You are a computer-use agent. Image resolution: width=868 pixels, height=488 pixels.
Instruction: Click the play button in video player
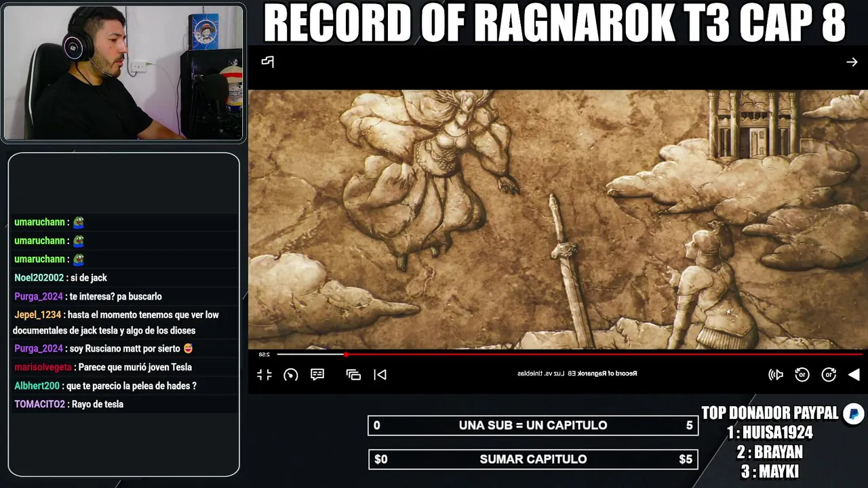coord(854,375)
